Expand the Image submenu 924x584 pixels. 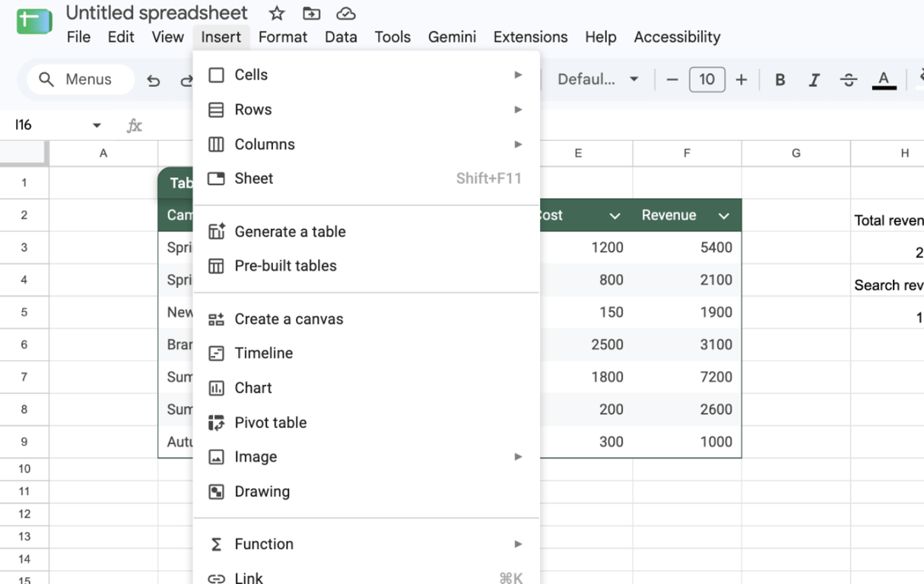(x=367, y=457)
